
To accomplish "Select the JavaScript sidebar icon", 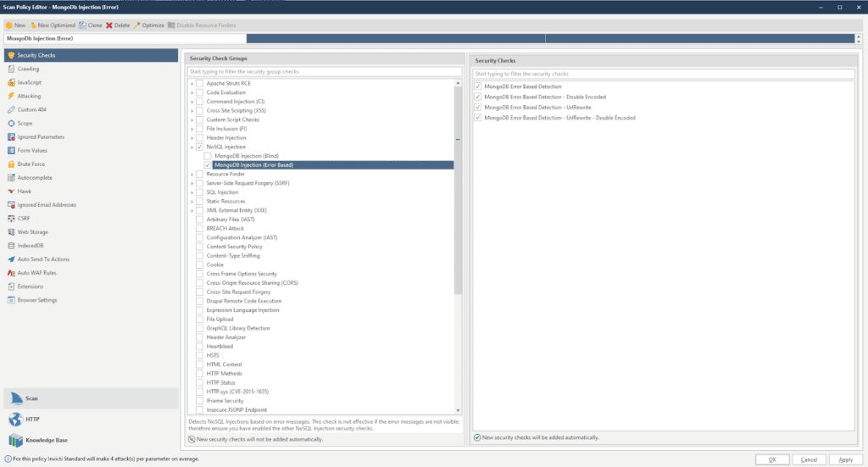I will point(11,82).
